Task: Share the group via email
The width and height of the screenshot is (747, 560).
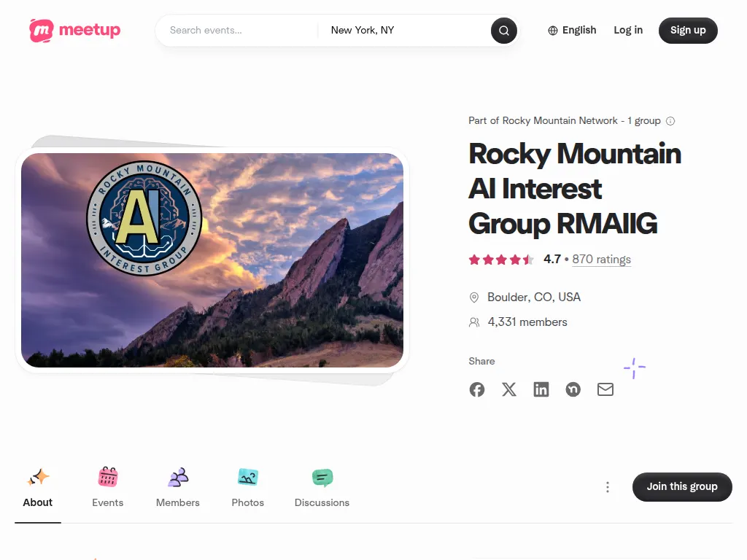Action: (605, 389)
